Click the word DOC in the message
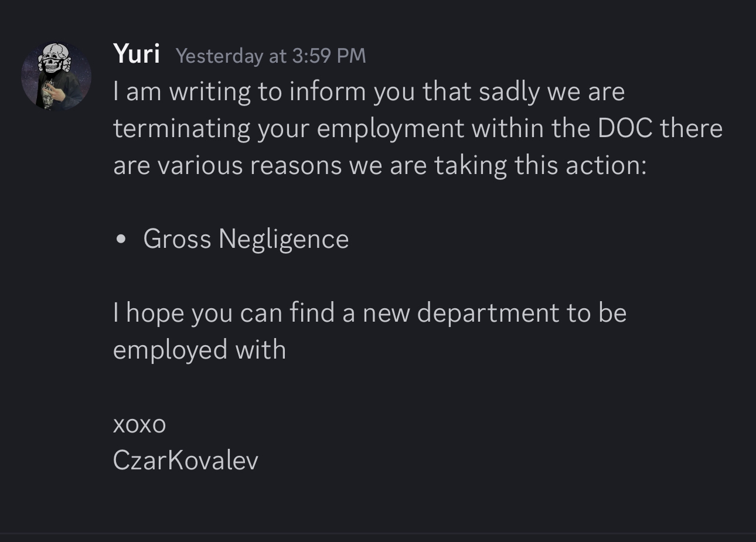Image resolution: width=756 pixels, height=542 pixels. coord(625,128)
